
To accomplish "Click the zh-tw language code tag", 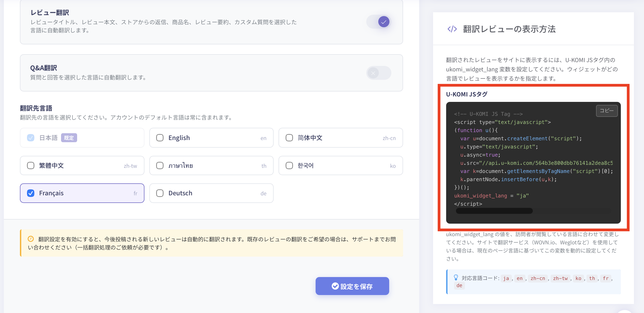I will [560, 278].
